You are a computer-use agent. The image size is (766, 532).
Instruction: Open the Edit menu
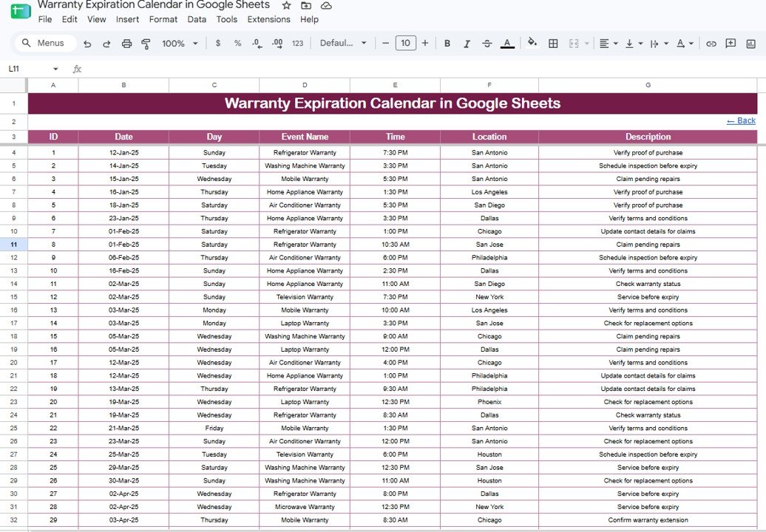[x=70, y=19]
